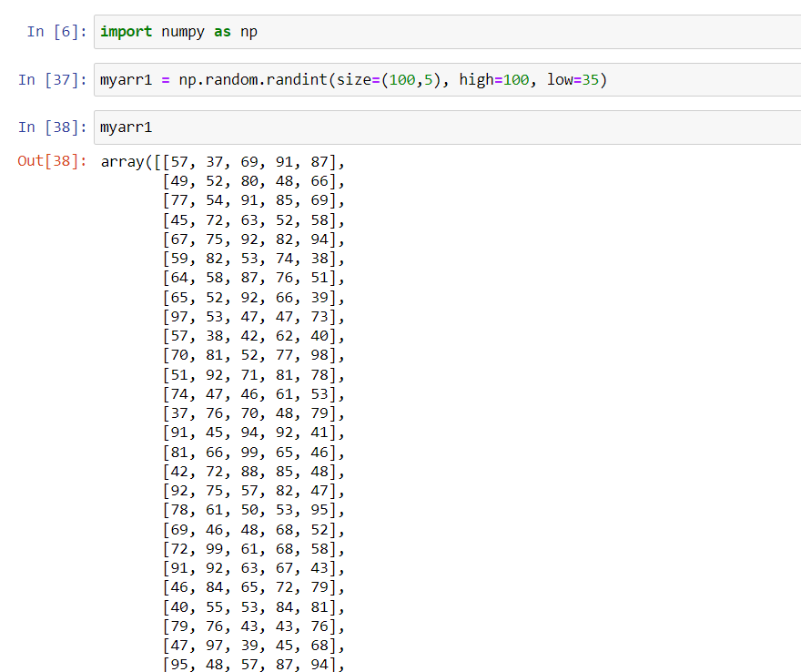Screen dimensions: 801x672
Task: Click the In [6] prompt label
Action: (56, 32)
